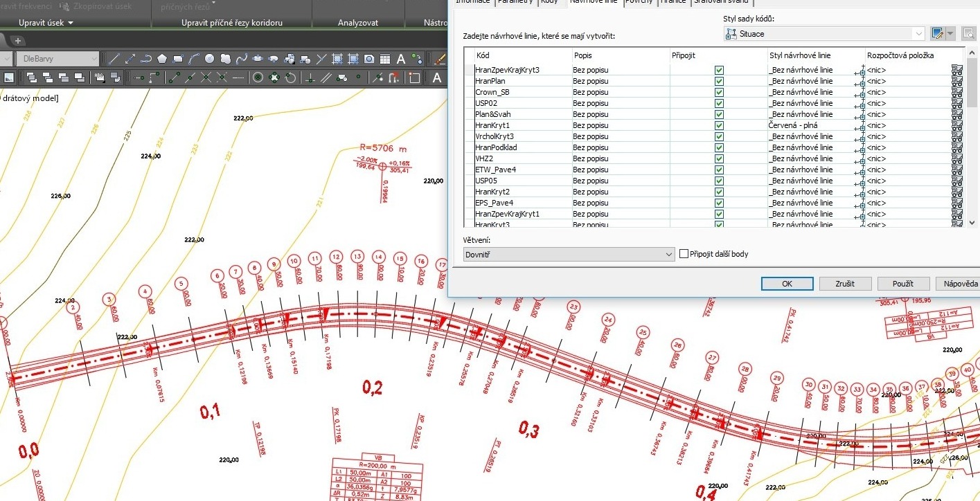
Task: Select the Hatch tool
Action: pyautogui.click(x=337, y=59)
